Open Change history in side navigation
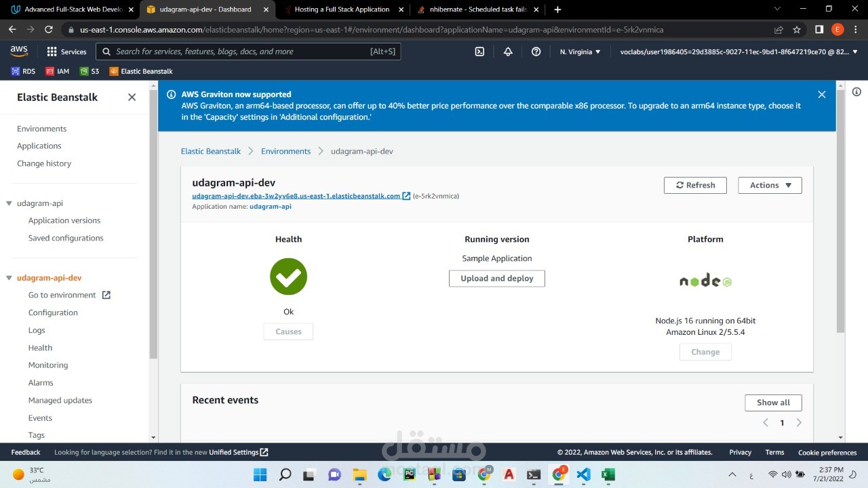Screen dimensions: 868x488 click(x=44, y=163)
